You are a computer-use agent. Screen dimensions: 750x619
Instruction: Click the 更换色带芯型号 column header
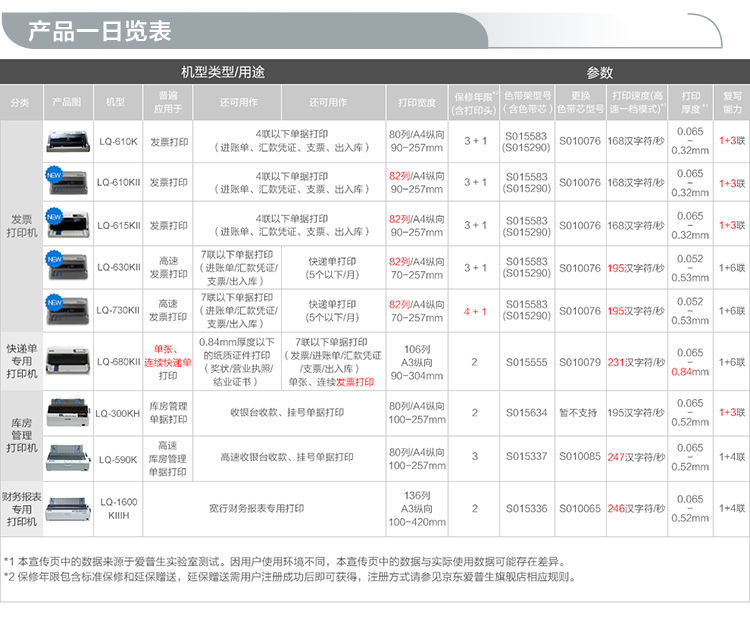coord(580,102)
